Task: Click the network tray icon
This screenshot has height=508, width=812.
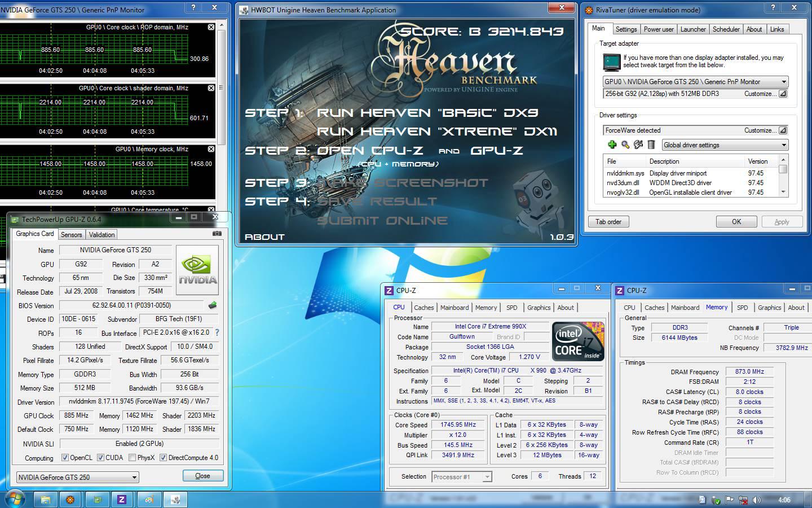Action: (x=743, y=500)
